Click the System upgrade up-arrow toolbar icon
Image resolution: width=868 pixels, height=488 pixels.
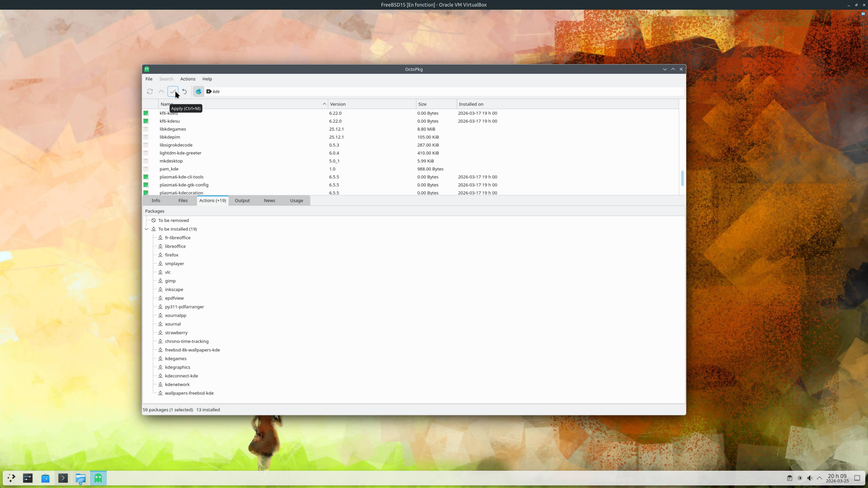coord(161,91)
